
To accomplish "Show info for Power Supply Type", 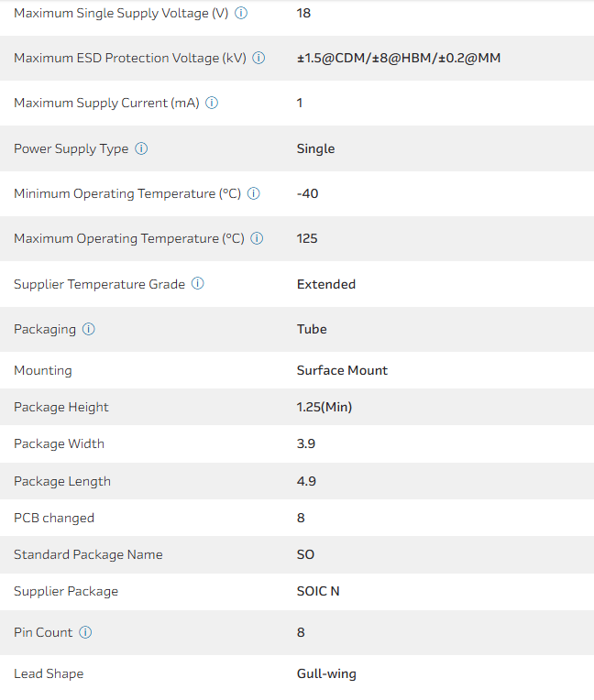I will [x=141, y=148].
